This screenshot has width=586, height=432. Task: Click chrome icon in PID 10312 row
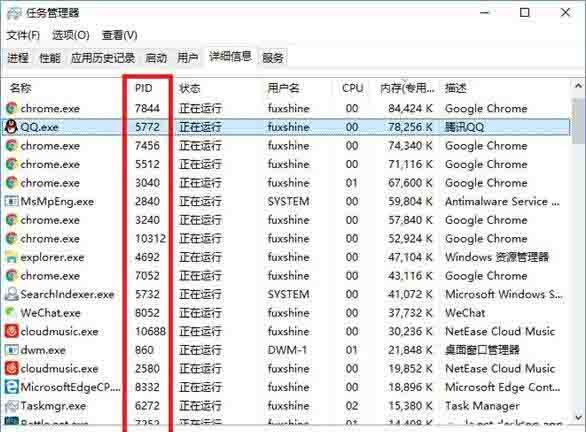(x=12, y=238)
